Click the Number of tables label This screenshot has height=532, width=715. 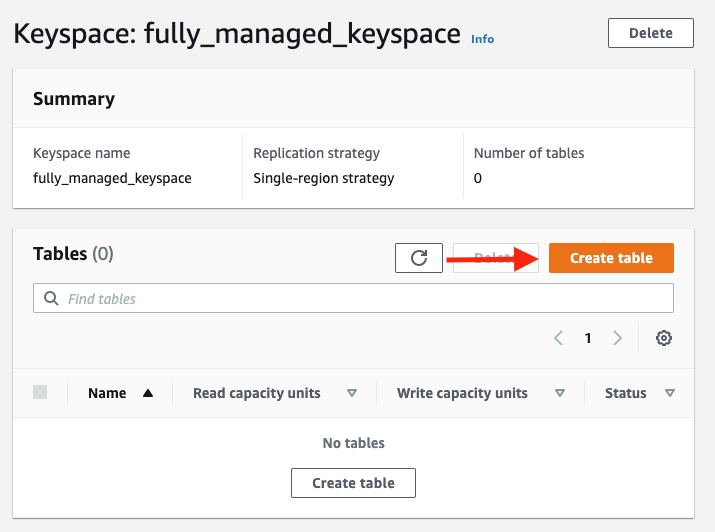(x=529, y=153)
